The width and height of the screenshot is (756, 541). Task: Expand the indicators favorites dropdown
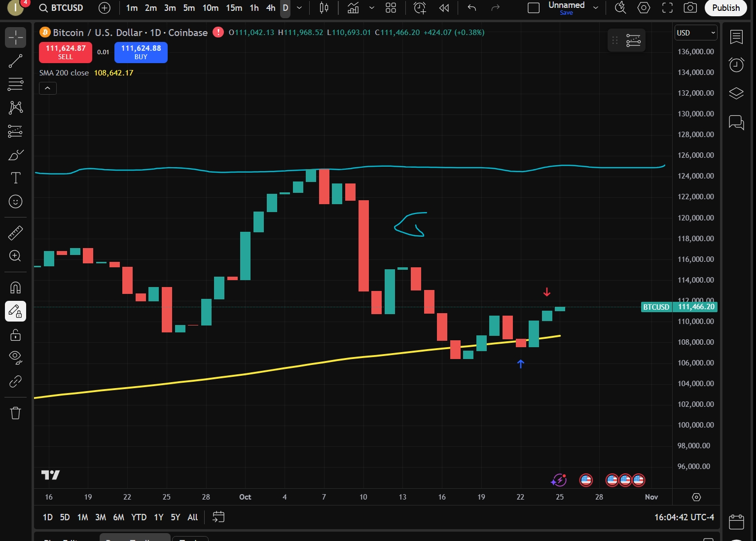click(371, 8)
